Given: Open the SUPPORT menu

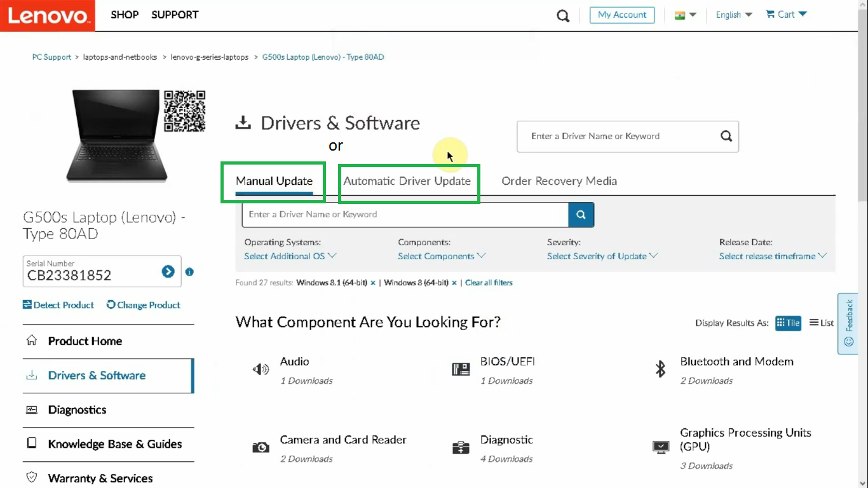Looking at the screenshot, I should [x=175, y=15].
